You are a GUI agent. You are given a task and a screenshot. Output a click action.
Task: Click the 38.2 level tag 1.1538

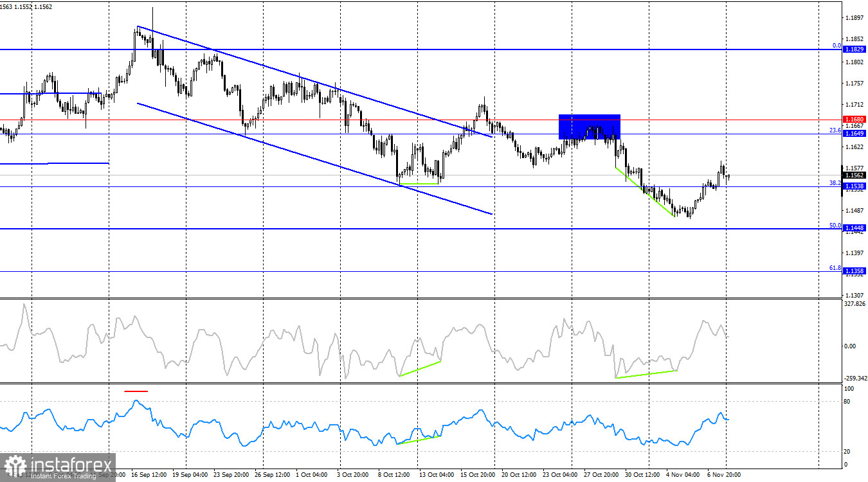click(855, 186)
